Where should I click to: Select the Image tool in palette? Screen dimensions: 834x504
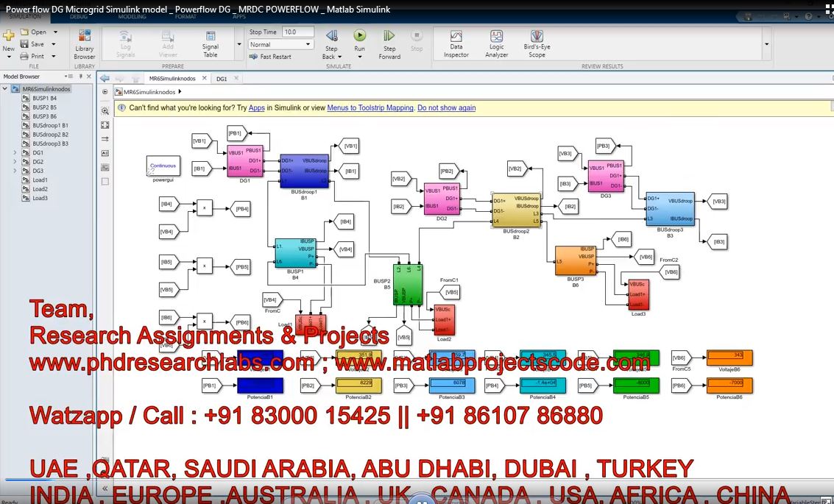click(105, 168)
